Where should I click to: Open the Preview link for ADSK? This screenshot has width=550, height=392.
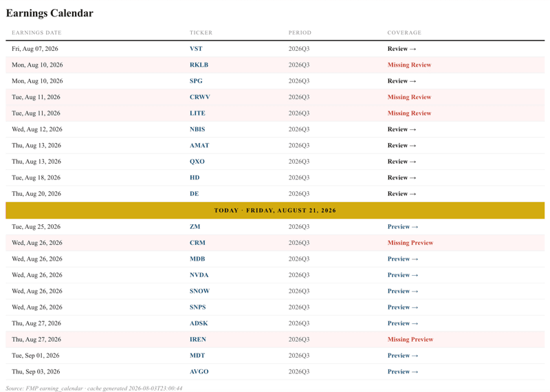click(x=403, y=324)
